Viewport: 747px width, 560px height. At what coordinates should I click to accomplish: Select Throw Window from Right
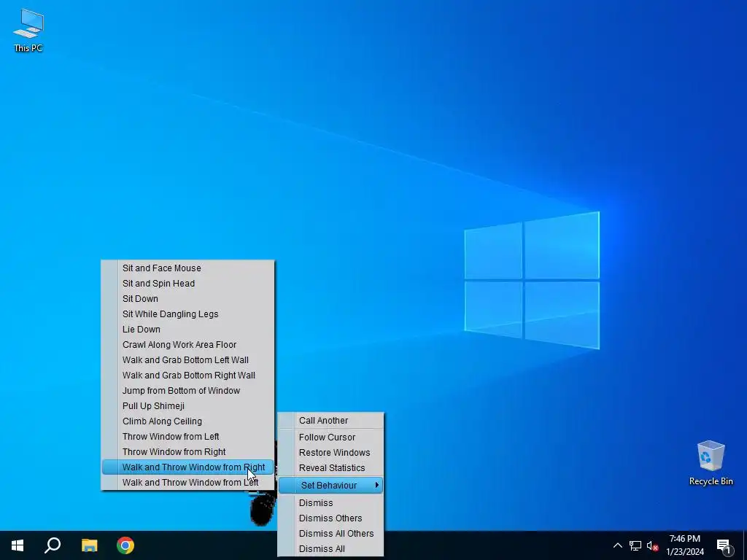pos(187,451)
